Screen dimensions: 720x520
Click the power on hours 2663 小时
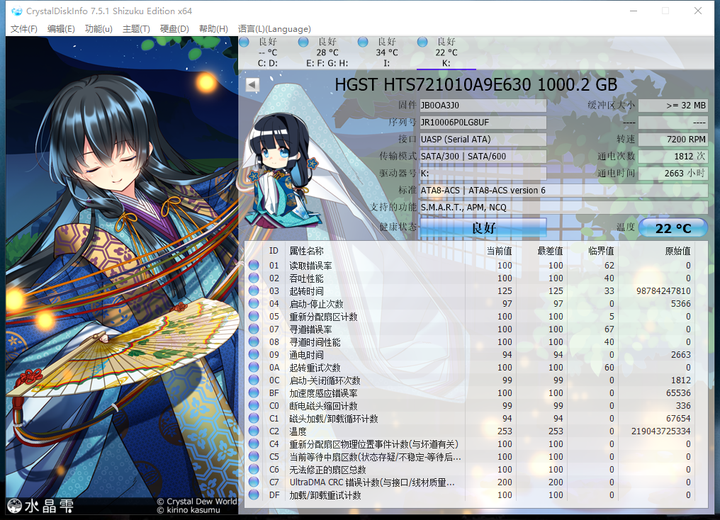(x=673, y=174)
